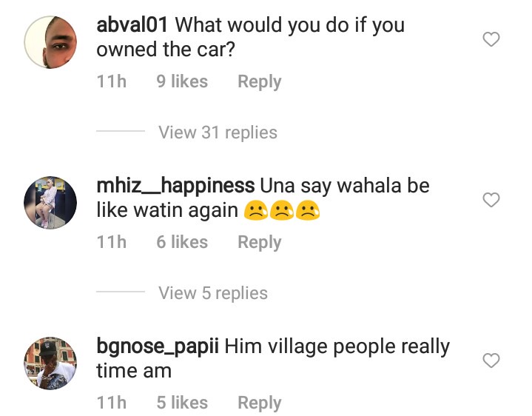Click 11h timestamp on mhiz__happiness comment

tap(112, 242)
